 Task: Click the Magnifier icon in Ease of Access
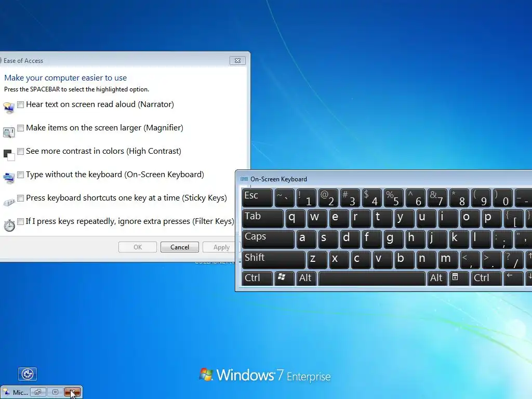(9, 132)
